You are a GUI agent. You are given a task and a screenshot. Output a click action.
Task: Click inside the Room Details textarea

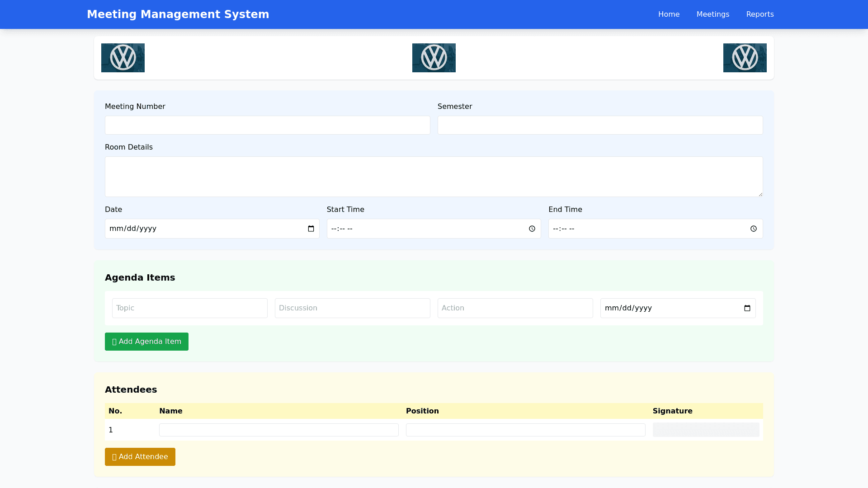click(434, 177)
